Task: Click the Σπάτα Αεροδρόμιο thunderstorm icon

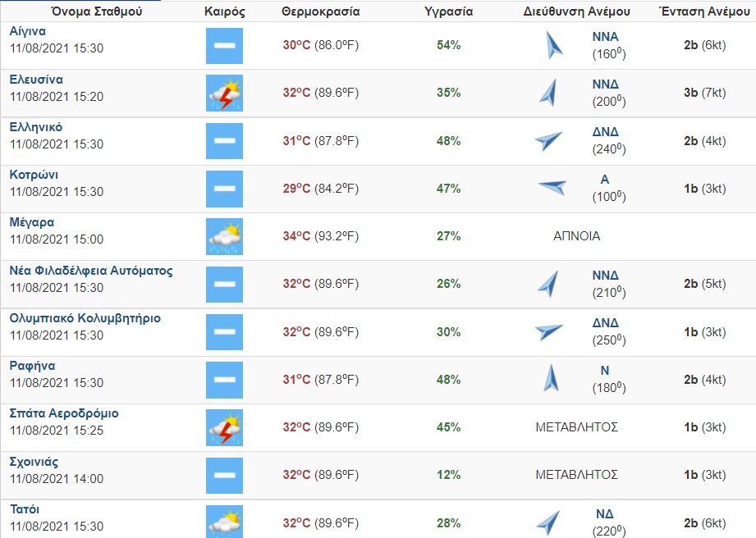Action: [x=224, y=427]
